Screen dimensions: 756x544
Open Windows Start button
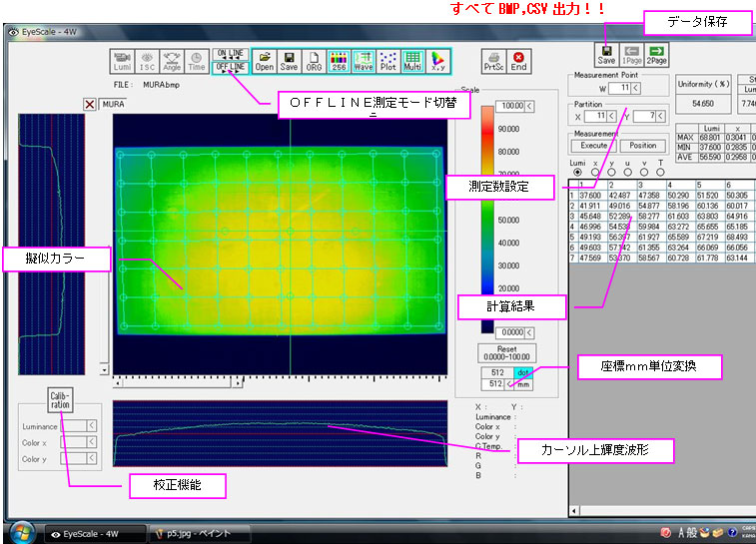pyautogui.click(x=21, y=533)
